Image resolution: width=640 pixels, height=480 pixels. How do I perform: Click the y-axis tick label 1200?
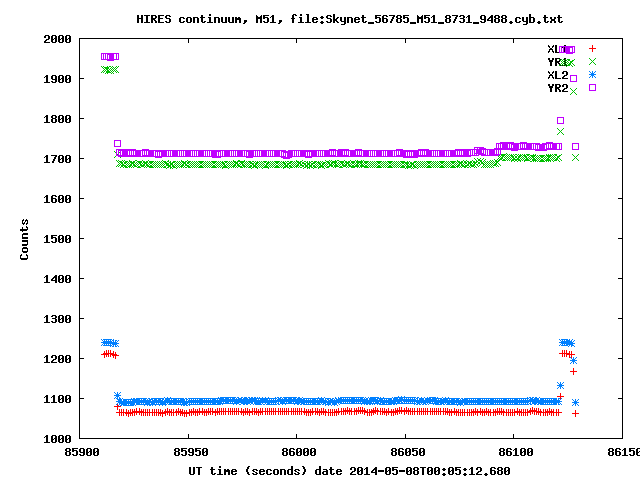pos(57,359)
